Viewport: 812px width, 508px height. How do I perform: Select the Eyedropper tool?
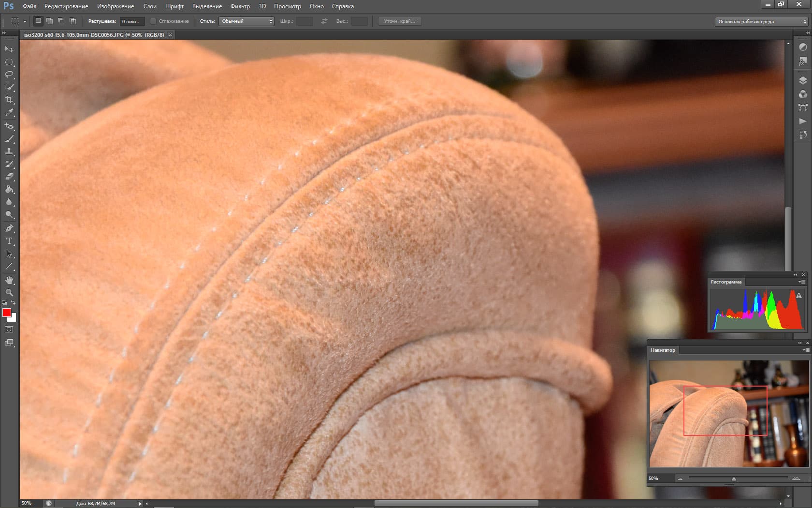(x=9, y=113)
